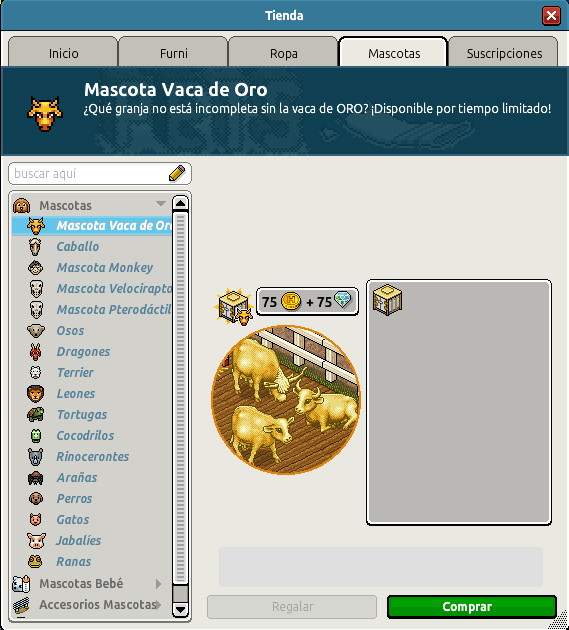Select the lion head icon

click(35, 394)
